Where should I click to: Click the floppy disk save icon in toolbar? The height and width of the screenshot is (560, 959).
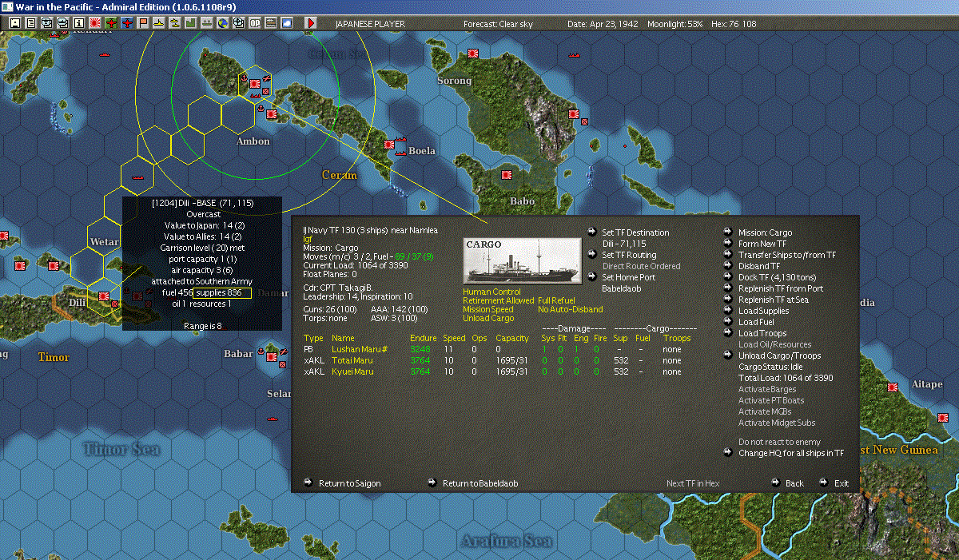(15, 23)
